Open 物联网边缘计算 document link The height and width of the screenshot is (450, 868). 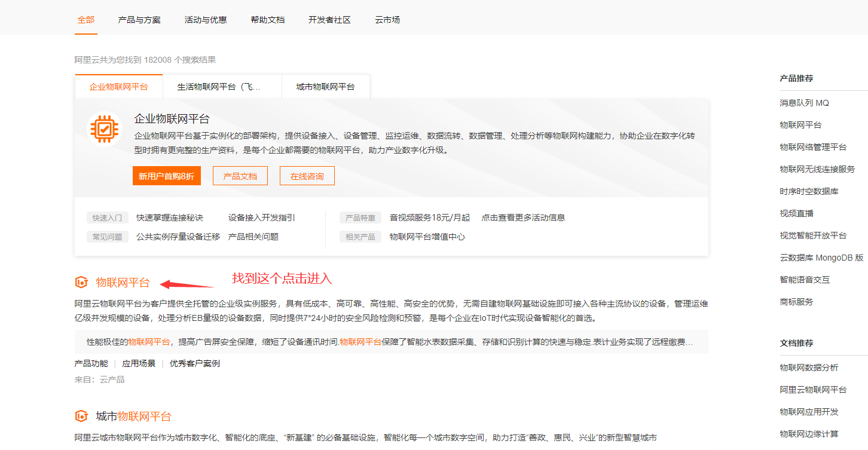point(809,434)
